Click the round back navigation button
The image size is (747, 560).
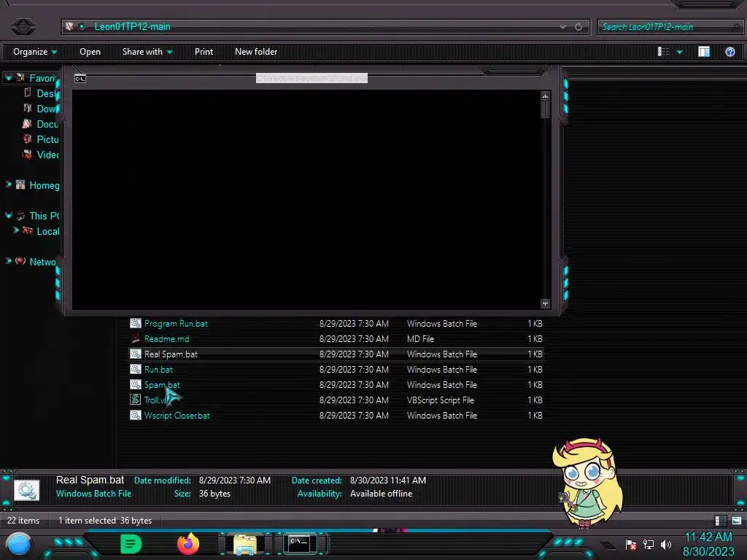pos(23,26)
